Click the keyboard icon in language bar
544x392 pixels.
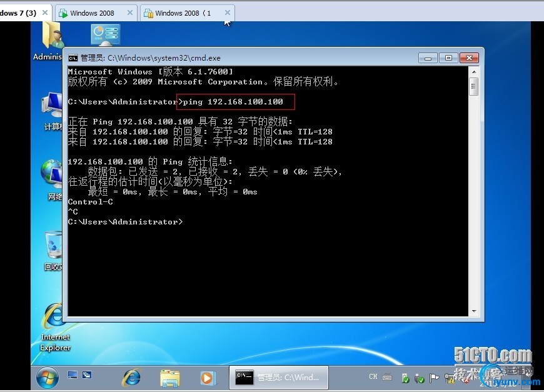pos(387,377)
